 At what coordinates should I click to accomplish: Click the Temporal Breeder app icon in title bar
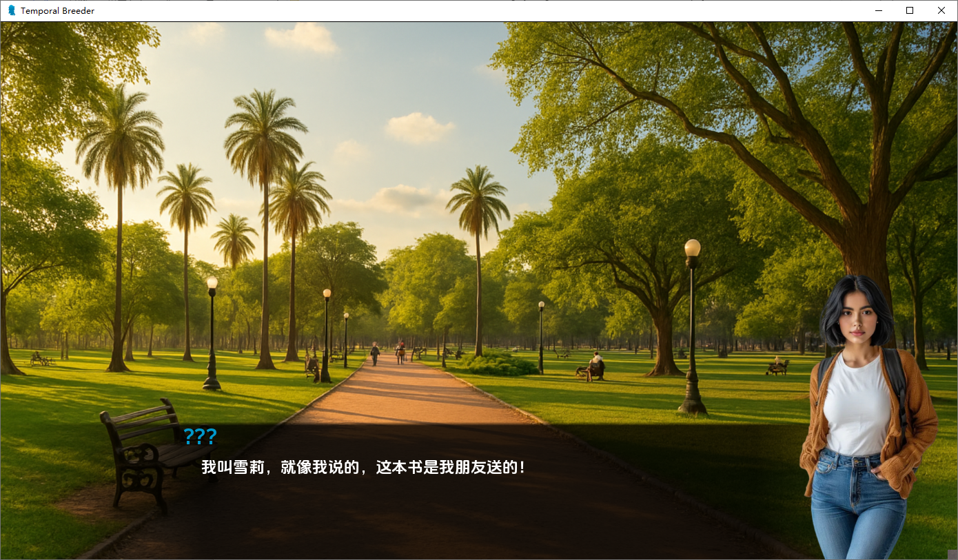point(11,10)
